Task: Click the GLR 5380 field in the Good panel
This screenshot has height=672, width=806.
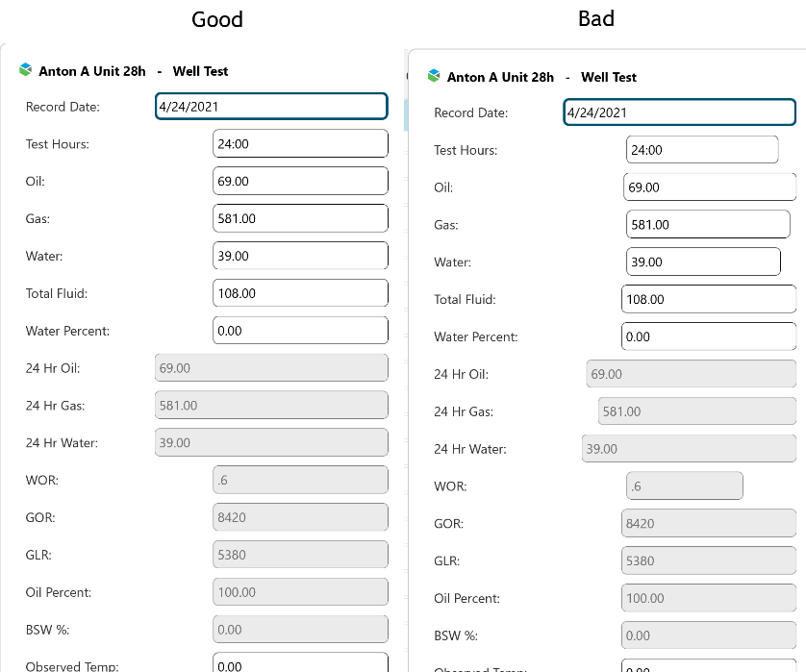Action: tap(300, 555)
